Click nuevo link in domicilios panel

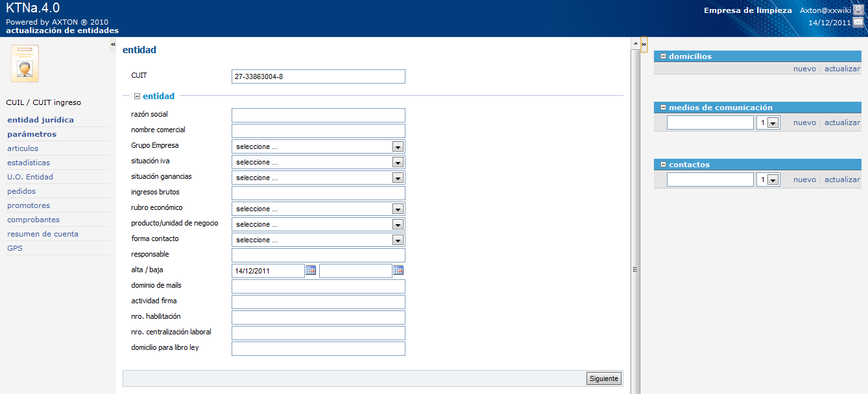click(804, 69)
